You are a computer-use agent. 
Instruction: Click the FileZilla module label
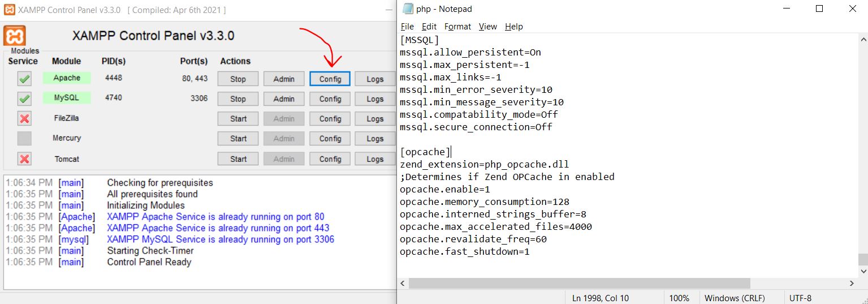click(67, 118)
